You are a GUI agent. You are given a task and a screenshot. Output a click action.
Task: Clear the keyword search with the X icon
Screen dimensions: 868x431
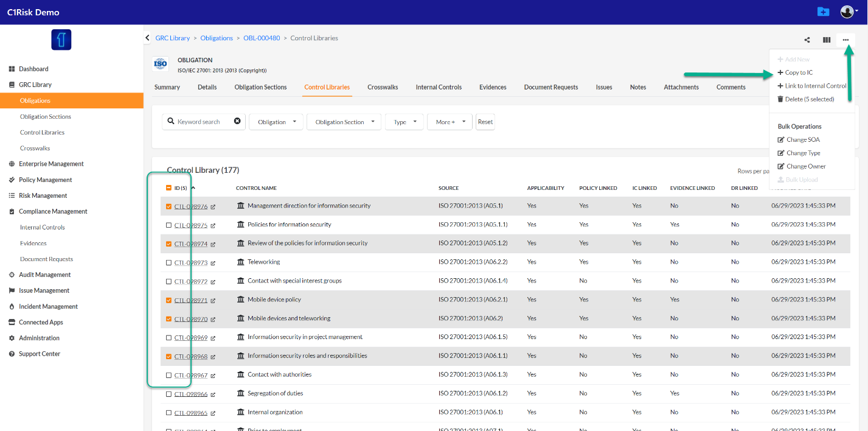click(237, 121)
